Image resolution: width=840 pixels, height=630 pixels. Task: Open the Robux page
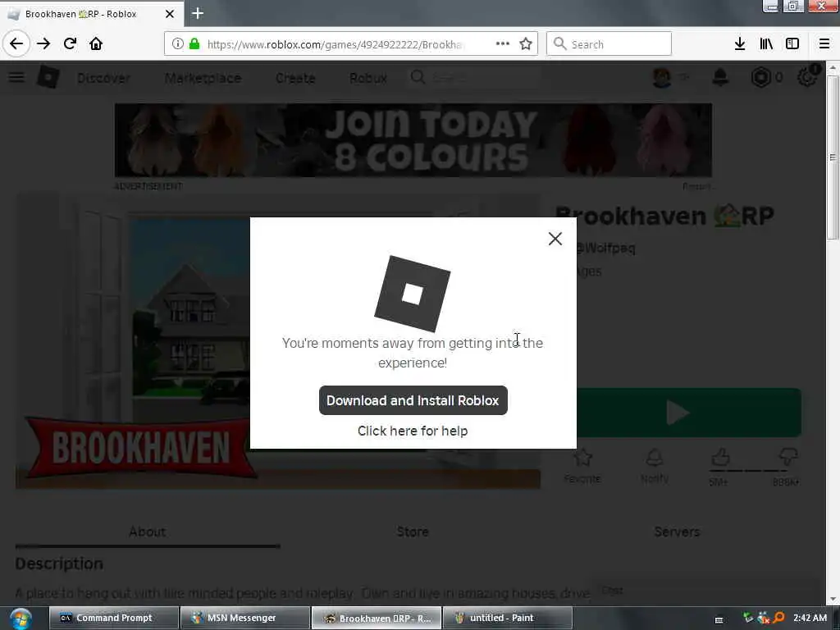(x=368, y=78)
